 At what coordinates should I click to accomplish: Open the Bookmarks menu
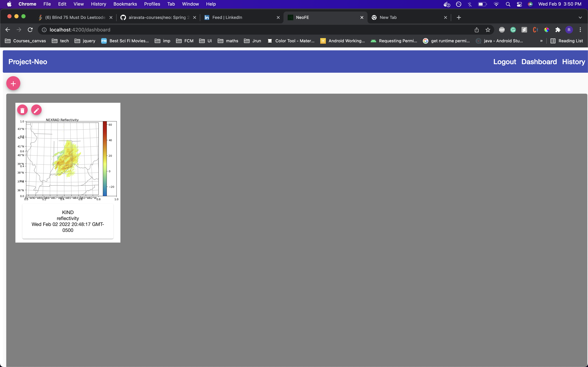[x=125, y=4]
